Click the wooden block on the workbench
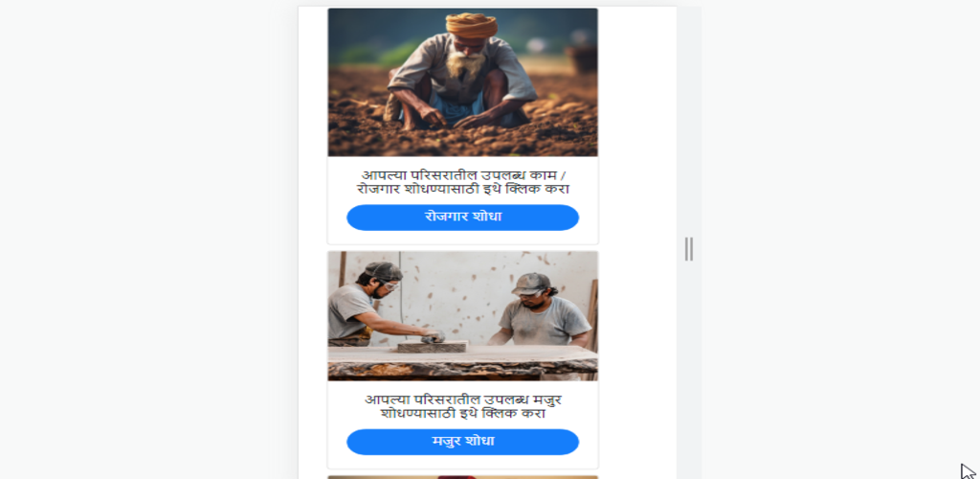The image size is (980, 479). pyautogui.click(x=432, y=347)
